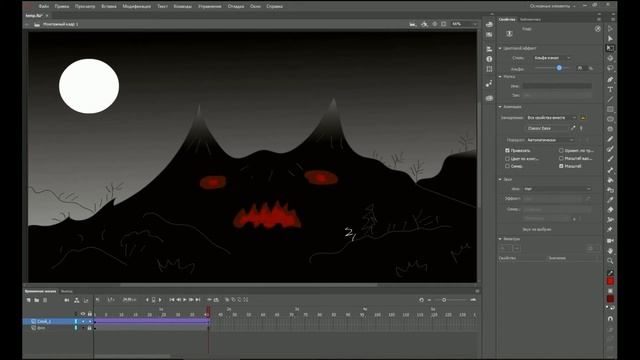This screenshot has height=360, width=640.
Task: Edit the Classic Ease curve pencil
Action: [x=573, y=128]
